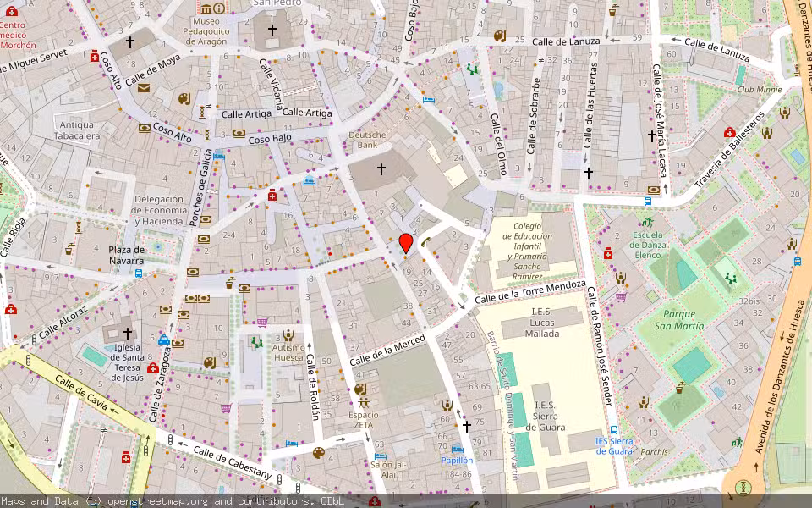The height and width of the screenshot is (508, 812).
Task: Click the church cross below Deutsche Bank
Action: (381, 169)
